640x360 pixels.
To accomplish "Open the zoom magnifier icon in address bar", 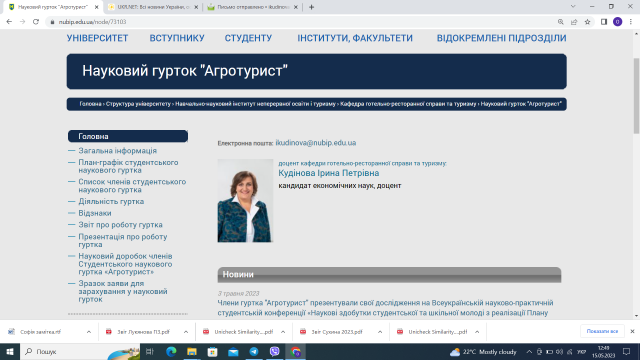I will pos(560,22).
